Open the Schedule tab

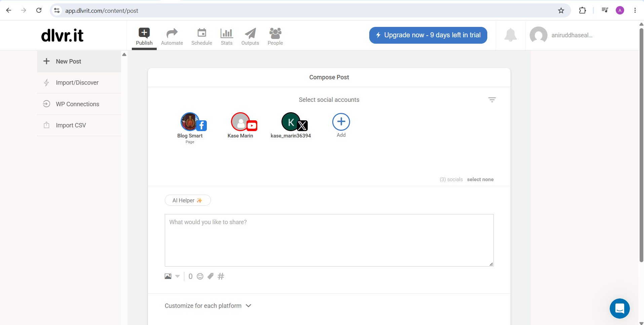click(x=202, y=37)
